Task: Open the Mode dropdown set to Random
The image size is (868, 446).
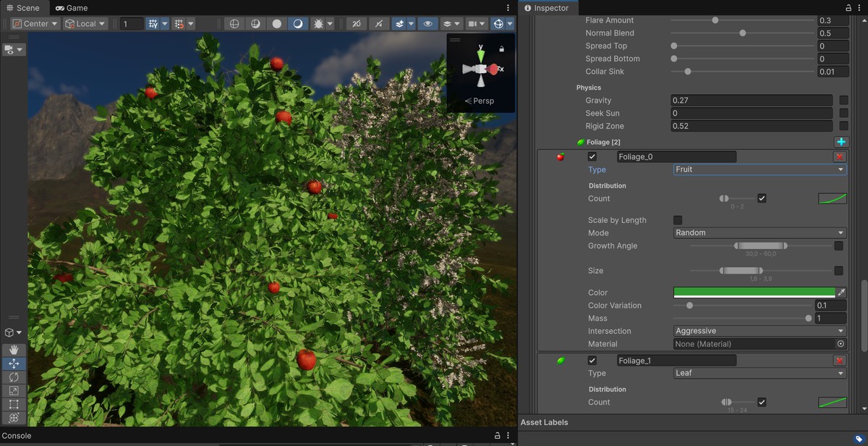Action: click(x=759, y=233)
